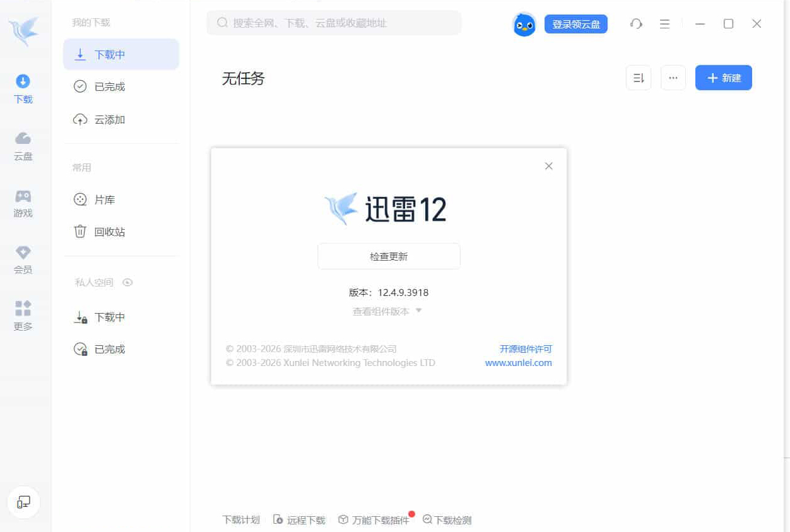
Task: Click the customer service headset icon
Action: [x=636, y=24]
